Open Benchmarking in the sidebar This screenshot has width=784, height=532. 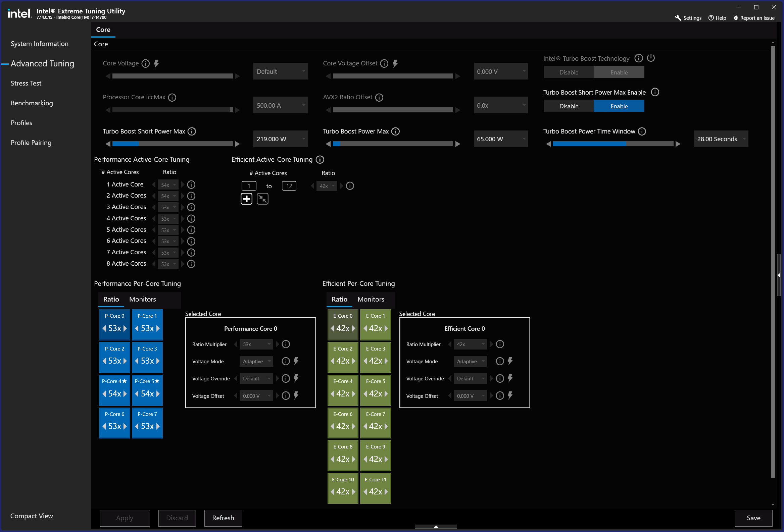[32, 103]
